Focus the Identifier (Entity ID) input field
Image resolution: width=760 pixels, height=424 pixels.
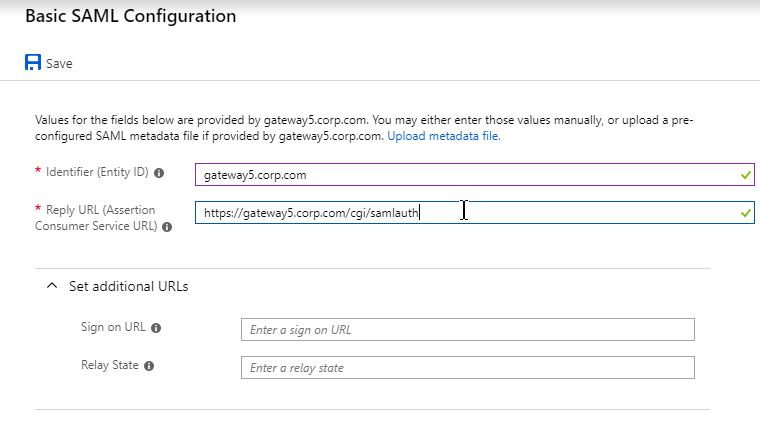[x=475, y=174]
